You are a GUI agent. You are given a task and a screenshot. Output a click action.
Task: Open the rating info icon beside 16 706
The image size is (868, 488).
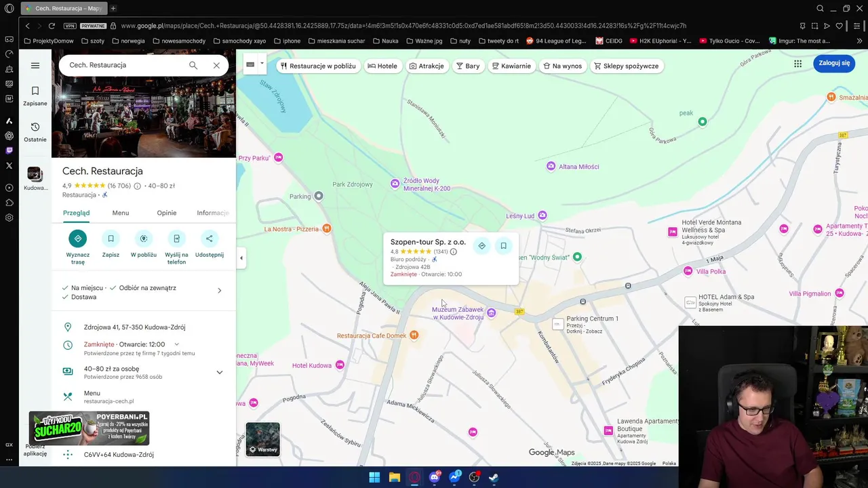point(137,186)
